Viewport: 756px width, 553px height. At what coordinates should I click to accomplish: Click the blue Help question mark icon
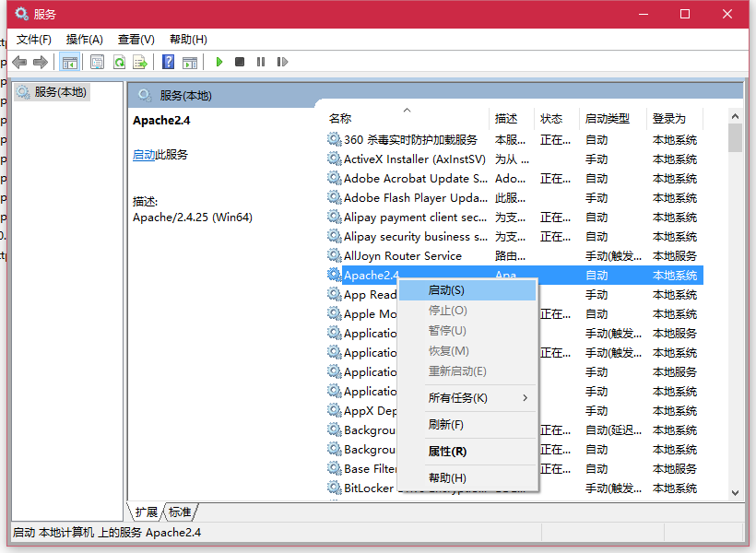coord(168,62)
